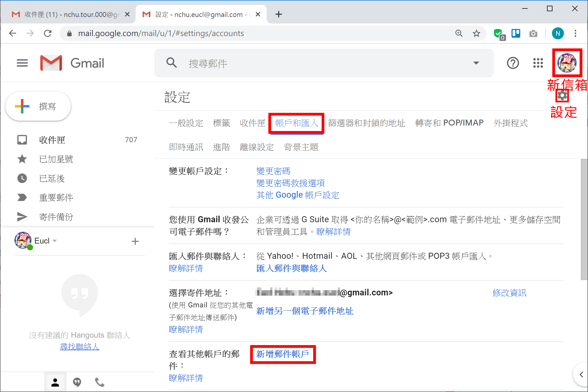Click the browser forward arrow
Viewport: 588px width, 392px height.
pos(30,33)
